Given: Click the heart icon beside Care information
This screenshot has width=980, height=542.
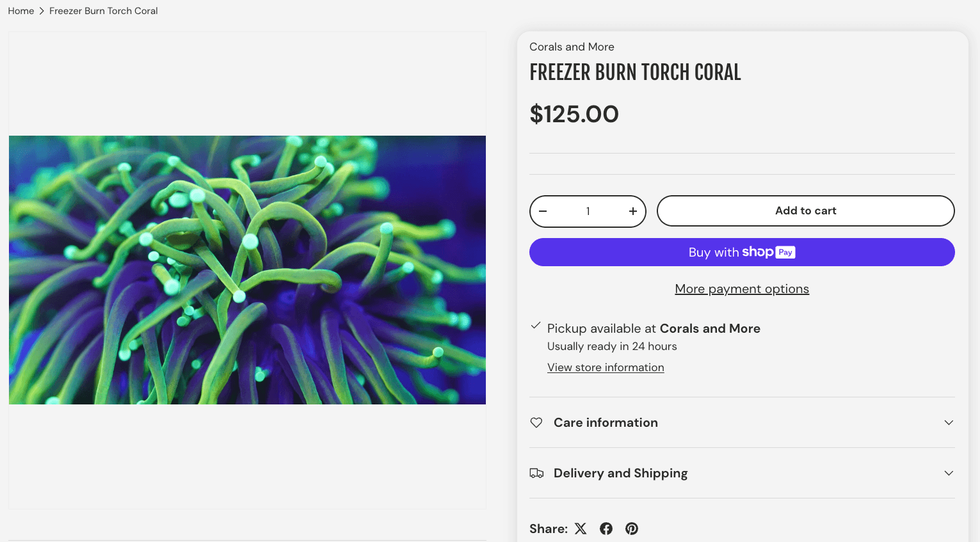Looking at the screenshot, I should coord(536,422).
